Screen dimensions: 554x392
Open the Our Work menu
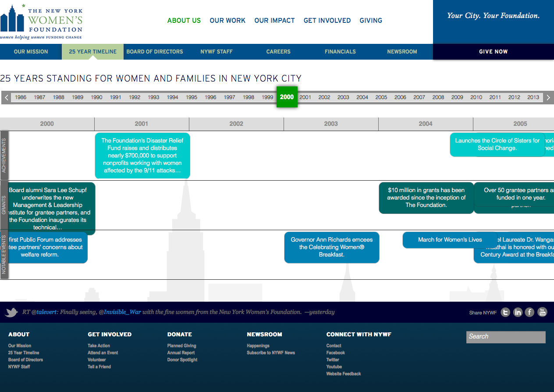[x=227, y=21]
